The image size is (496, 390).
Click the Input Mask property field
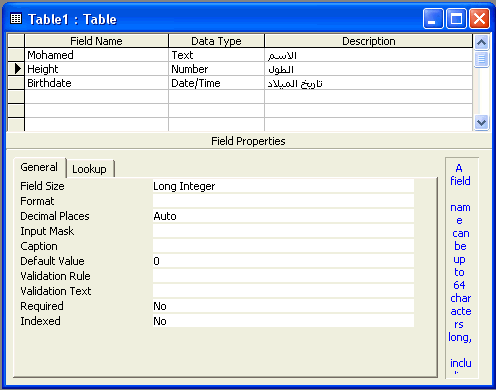tap(283, 231)
